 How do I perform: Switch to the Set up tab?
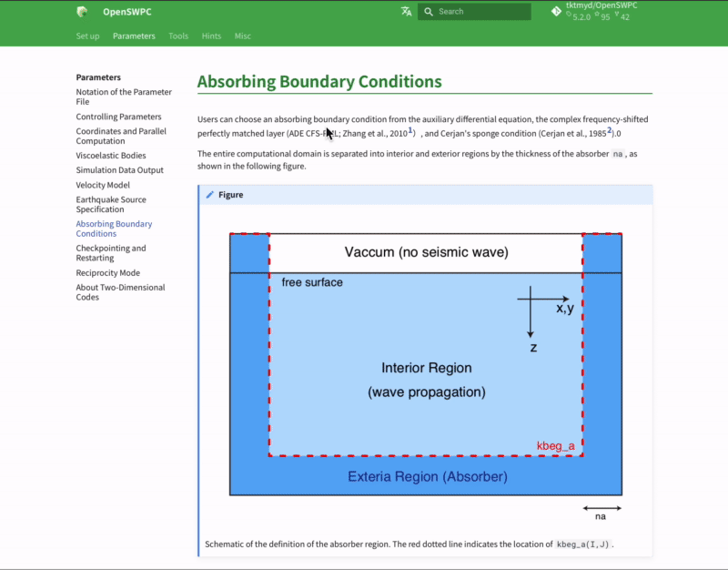(87, 36)
